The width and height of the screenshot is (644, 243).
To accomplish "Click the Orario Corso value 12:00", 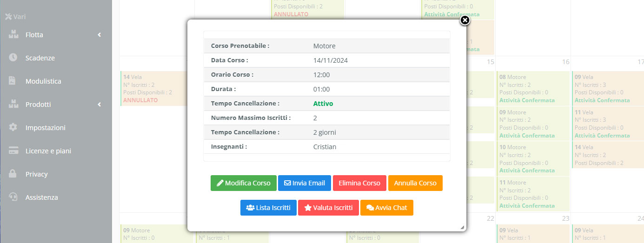I will (x=322, y=75).
